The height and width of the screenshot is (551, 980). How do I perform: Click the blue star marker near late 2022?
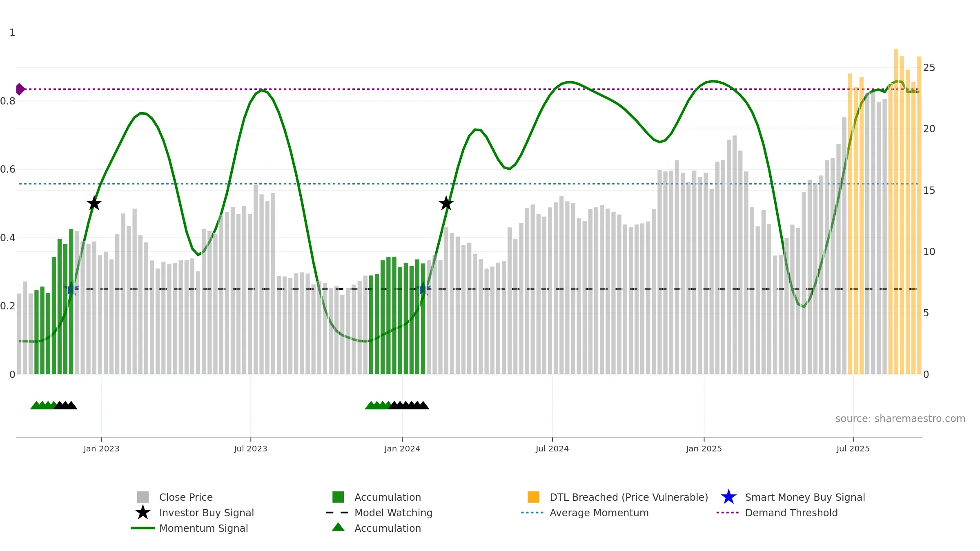coord(71,289)
